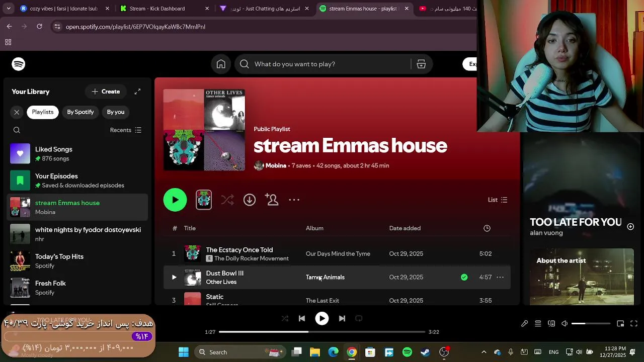The height and width of the screenshot is (362, 644).
Task: Open the Chrome apps grid shortcut
Action: click(8, 43)
